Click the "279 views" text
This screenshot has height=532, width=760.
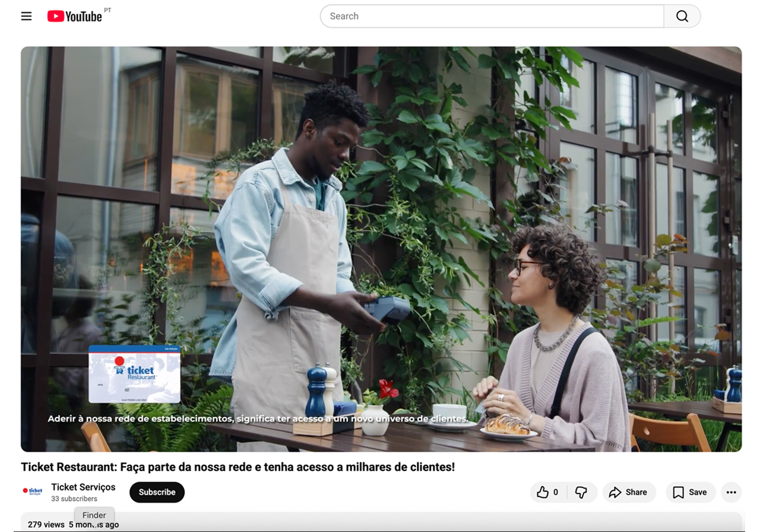pos(46,524)
